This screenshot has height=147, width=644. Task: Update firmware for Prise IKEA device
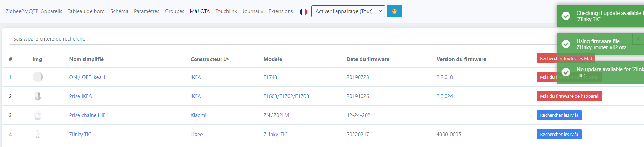[569, 96]
